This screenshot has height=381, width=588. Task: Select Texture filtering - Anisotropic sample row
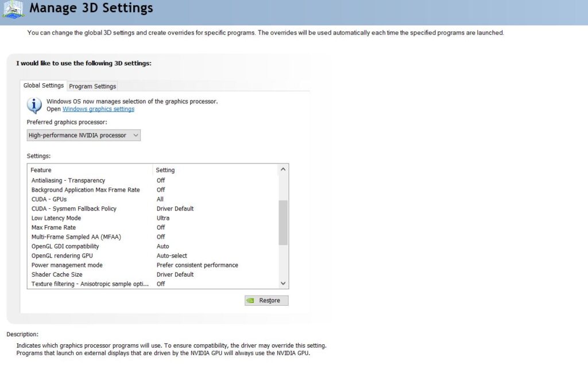(x=153, y=283)
